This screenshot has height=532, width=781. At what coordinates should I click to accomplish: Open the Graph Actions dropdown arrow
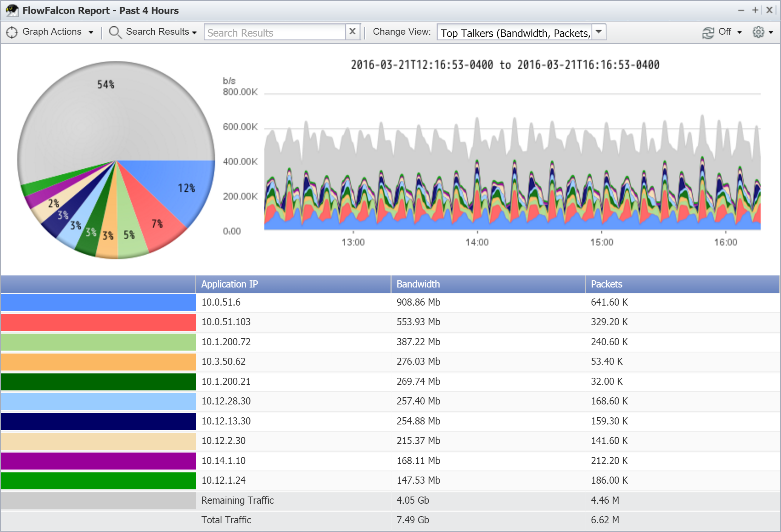[91, 32]
